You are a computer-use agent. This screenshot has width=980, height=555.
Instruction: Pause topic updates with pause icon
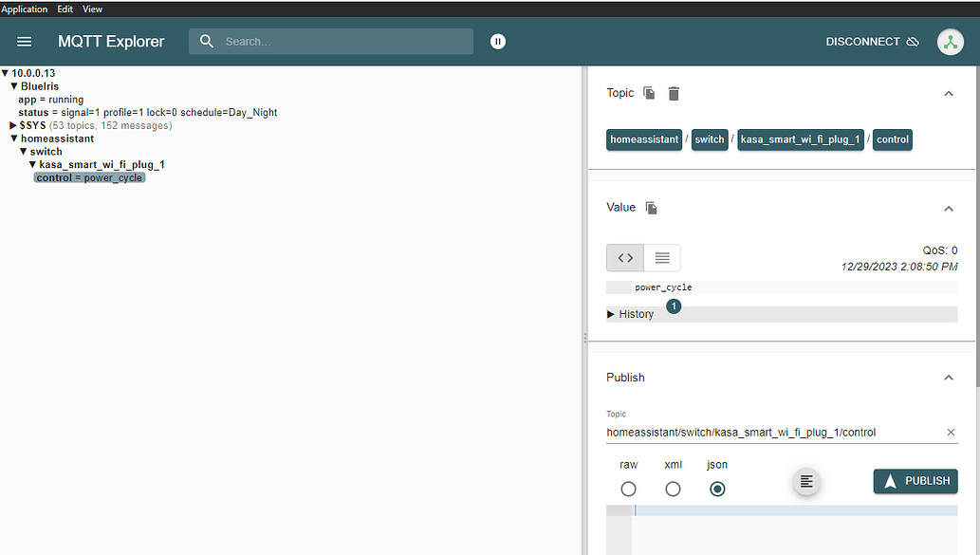point(497,41)
